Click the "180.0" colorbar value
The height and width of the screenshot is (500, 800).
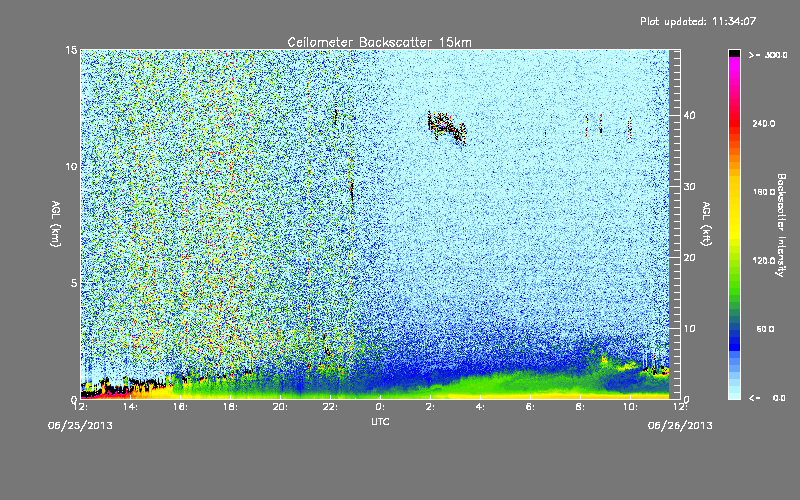point(764,192)
